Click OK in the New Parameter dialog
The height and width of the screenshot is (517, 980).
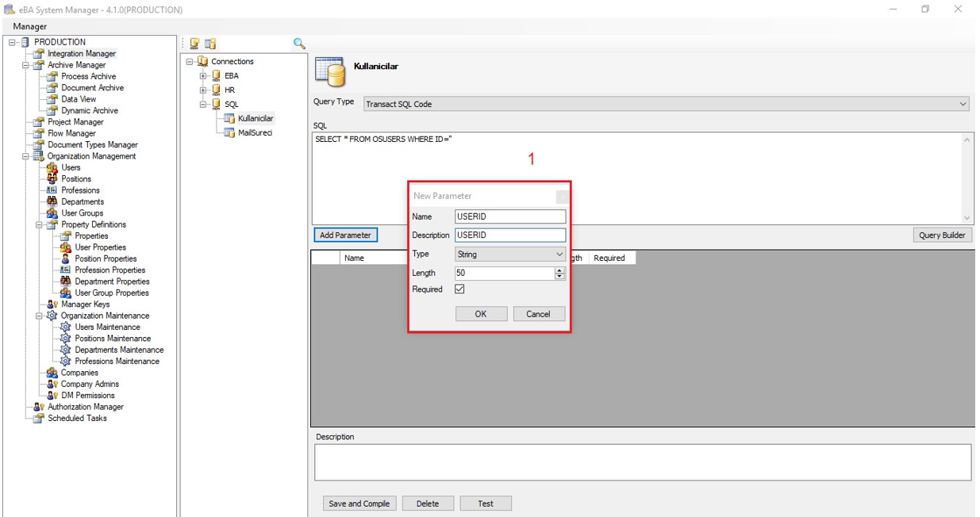click(481, 314)
